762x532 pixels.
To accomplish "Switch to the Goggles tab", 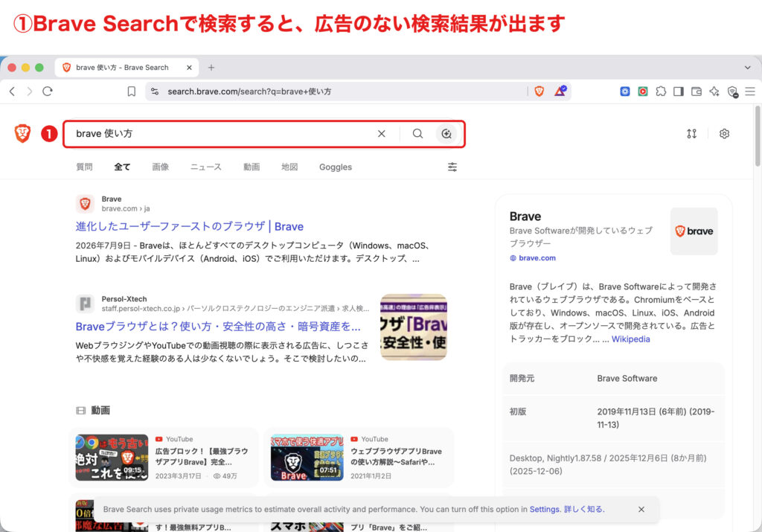I will tap(336, 167).
